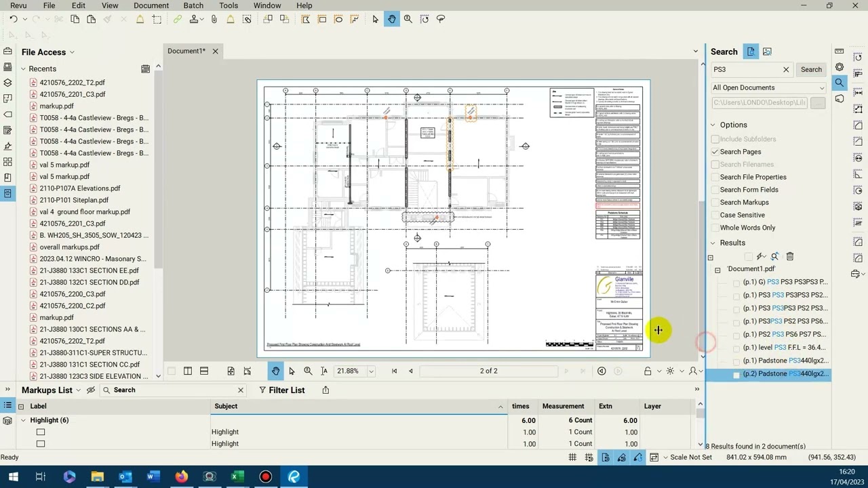Open the Batch menu
868x488 pixels.
coord(193,5)
